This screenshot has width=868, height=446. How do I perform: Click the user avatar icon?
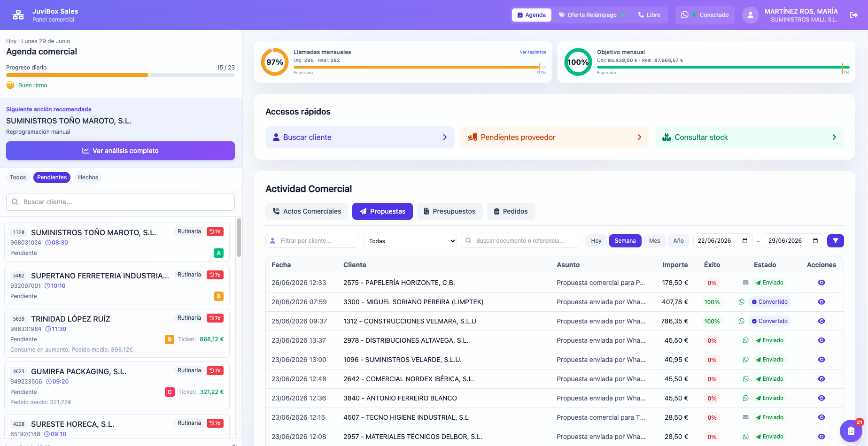pos(750,15)
